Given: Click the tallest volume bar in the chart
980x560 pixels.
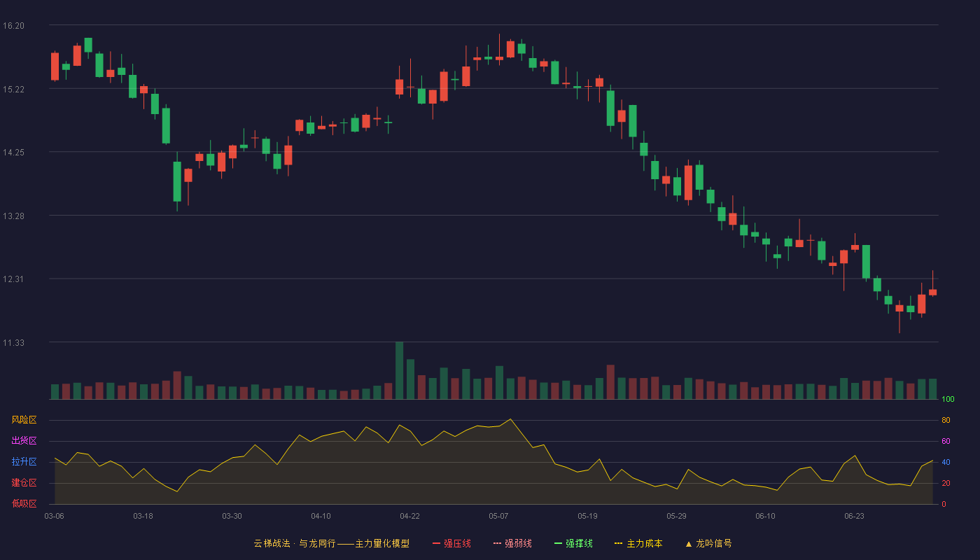Looking at the screenshot, I should pyautogui.click(x=399, y=370).
